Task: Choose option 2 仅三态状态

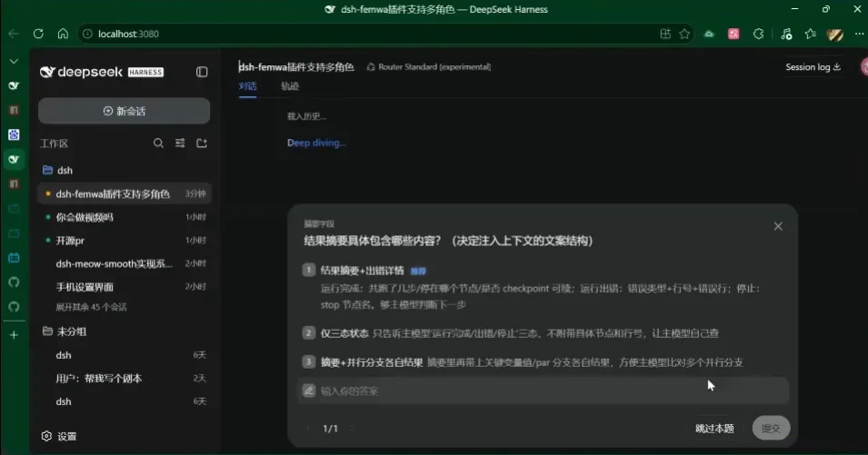Action: point(543,333)
